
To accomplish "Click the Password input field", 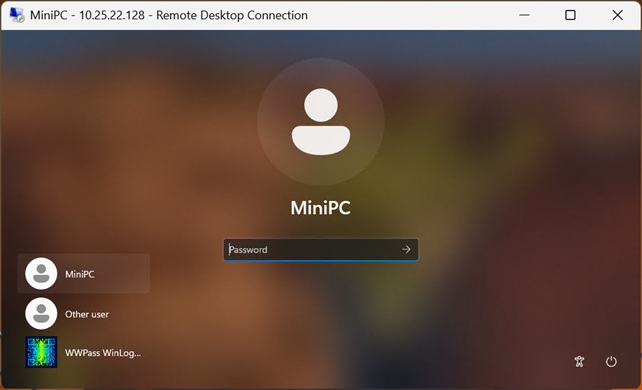I will tap(321, 250).
